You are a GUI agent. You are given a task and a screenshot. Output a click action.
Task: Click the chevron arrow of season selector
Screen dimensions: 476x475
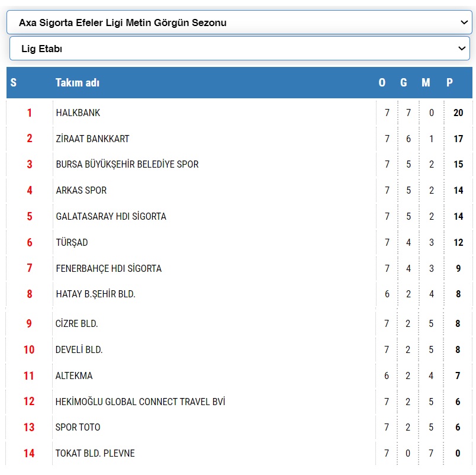tap(464, 23)
